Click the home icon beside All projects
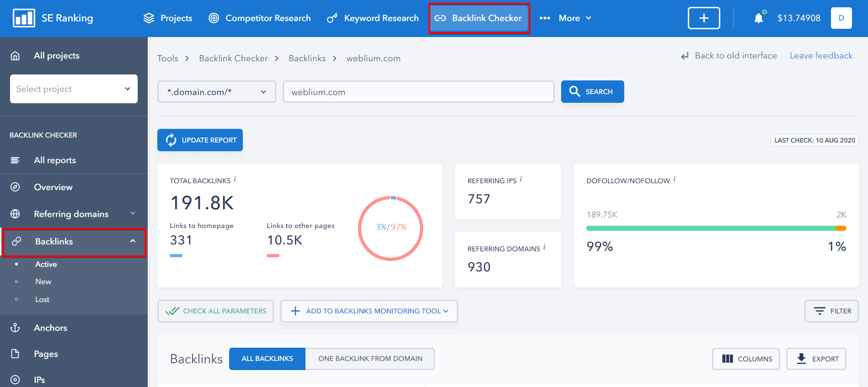 click(15, 56)
